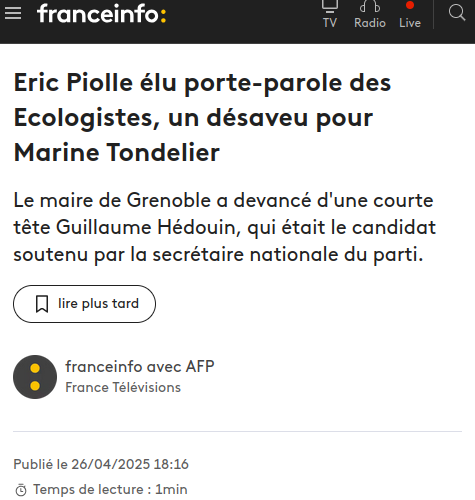Click the Temps de lecture 1min text

pyautogui.click(x=110, y=489)
